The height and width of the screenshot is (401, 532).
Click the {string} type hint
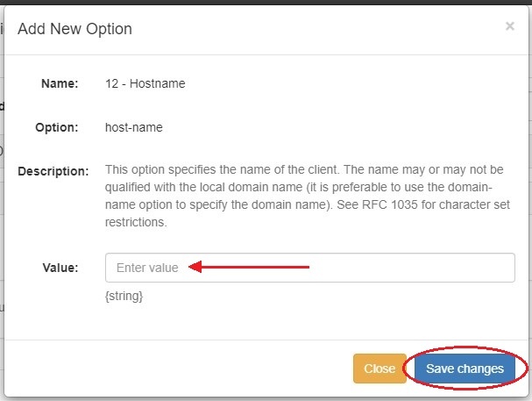click(124, 296)
